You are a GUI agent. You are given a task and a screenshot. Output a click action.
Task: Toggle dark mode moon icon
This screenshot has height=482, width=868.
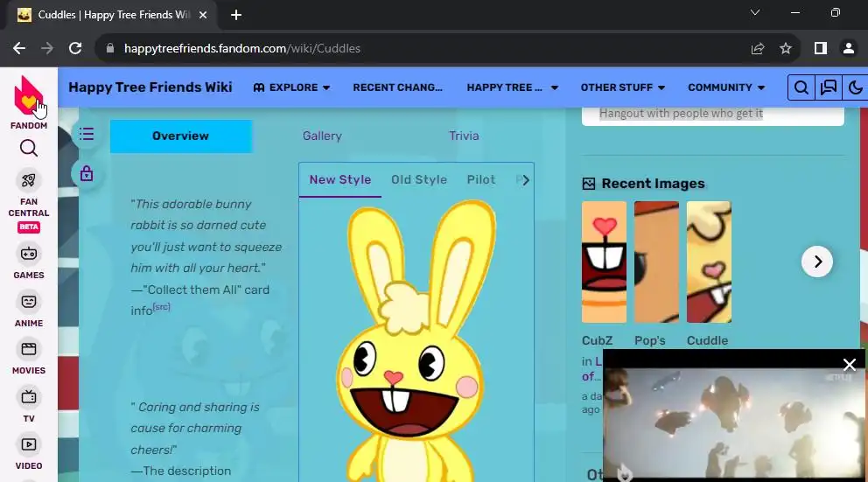pos(855,87)
